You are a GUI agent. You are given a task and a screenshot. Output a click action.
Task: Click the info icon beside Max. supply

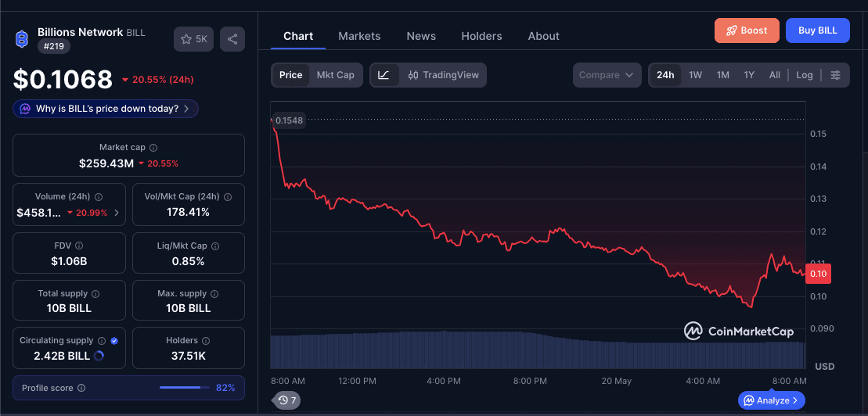[x=214, y=294]
